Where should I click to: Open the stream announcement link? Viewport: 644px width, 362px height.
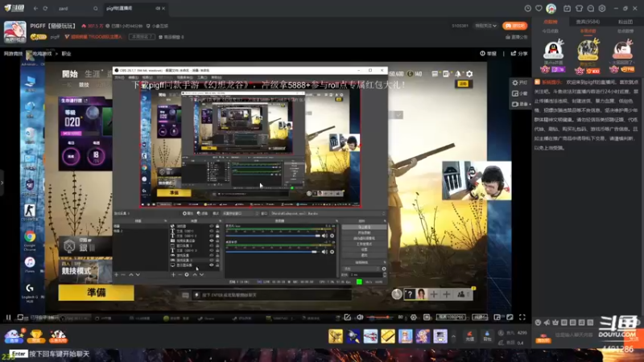(517, 37)
